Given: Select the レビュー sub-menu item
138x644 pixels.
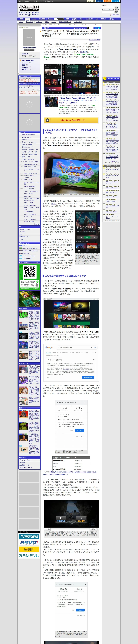Looking at the screenshot, I should (x=21, y=22).
